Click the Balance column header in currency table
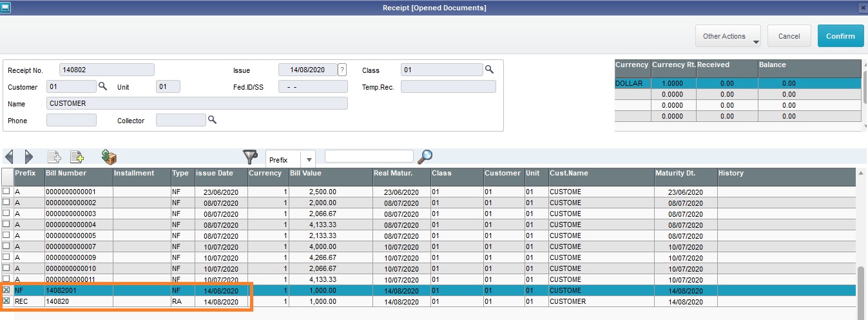Image resolution: width=868 pixels, height=320 pixels. point(809,68)
